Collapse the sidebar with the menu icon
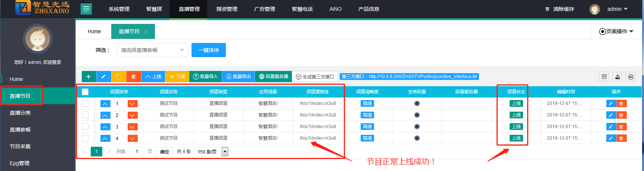The image size is (644, 171). point(86,9)
